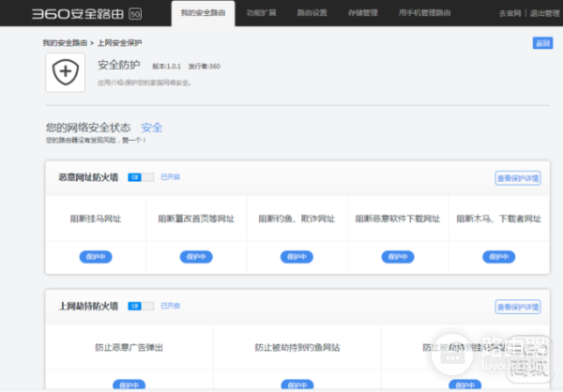View protection details for 恶意网址防火墙
The width and height of the screenshot is (563, 392).
pyautogui.click(x=518, y=178)
